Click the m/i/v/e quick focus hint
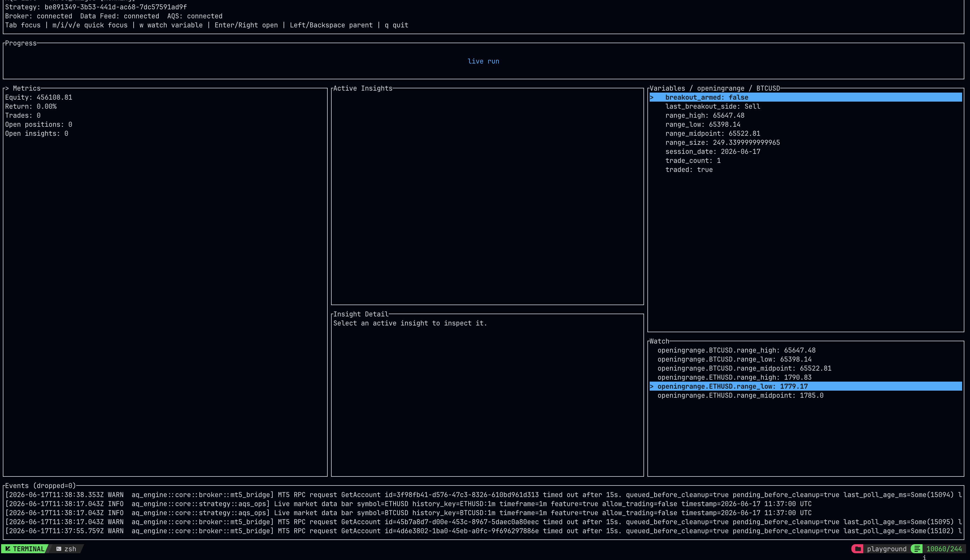 90,25
